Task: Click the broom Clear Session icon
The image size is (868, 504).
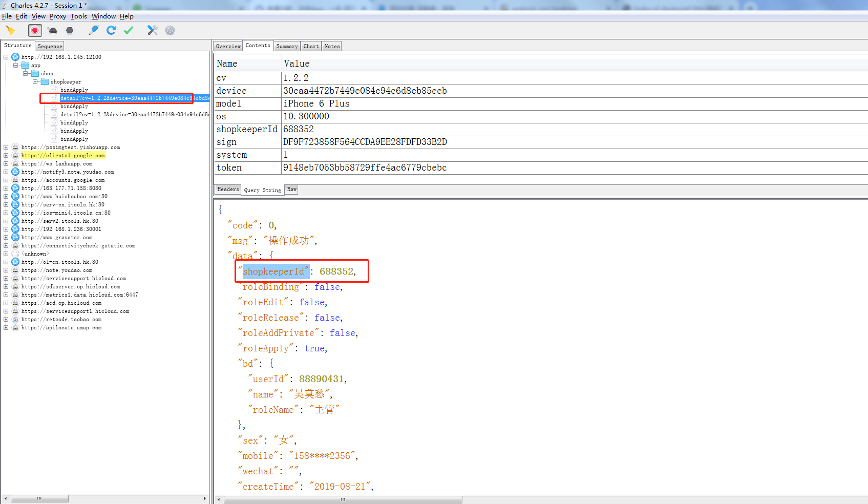Action: point(11,30)
